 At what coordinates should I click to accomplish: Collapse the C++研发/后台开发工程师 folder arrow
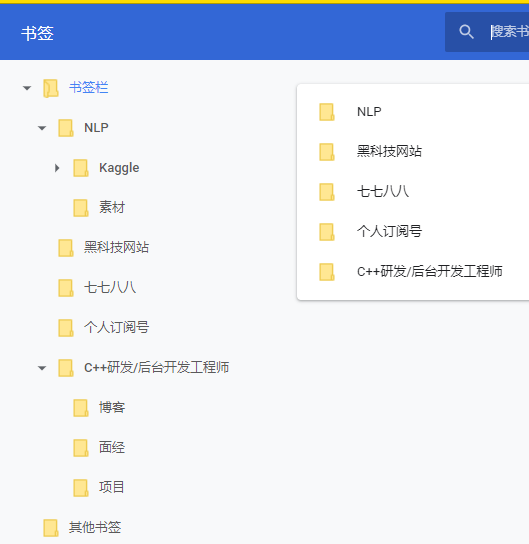pos(42,368)
